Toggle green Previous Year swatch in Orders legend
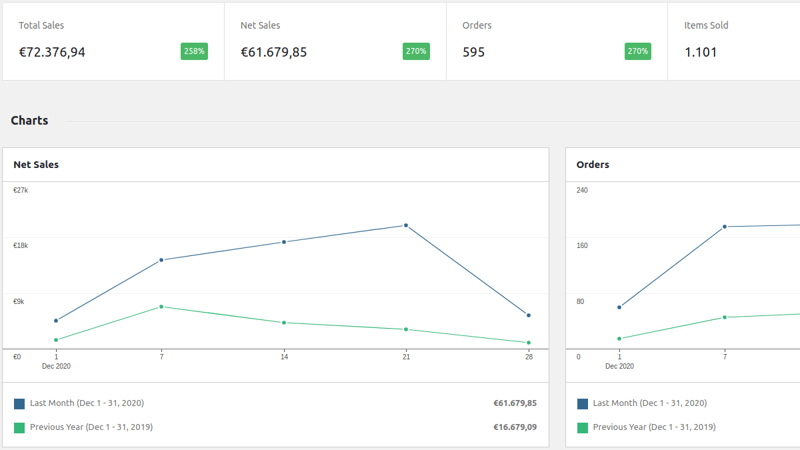Screen dimensions: 800x450 tap(583, 428)
